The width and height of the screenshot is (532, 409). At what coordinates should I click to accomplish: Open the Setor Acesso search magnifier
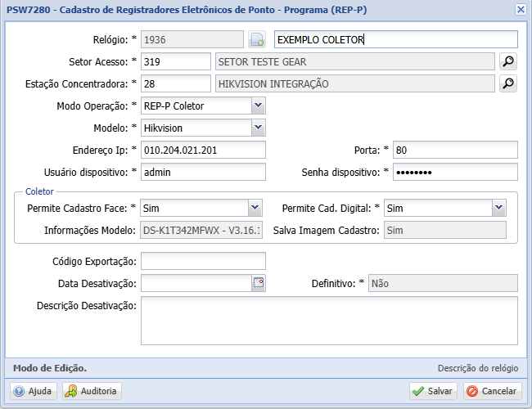[508, 61]
